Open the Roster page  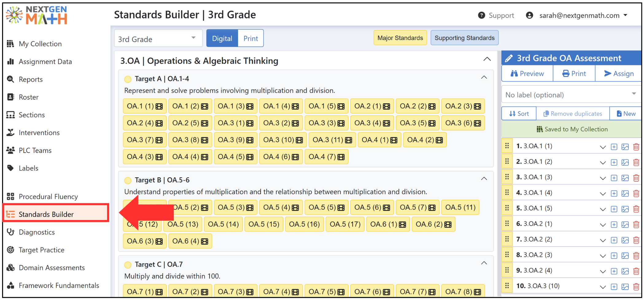point(29,97)
